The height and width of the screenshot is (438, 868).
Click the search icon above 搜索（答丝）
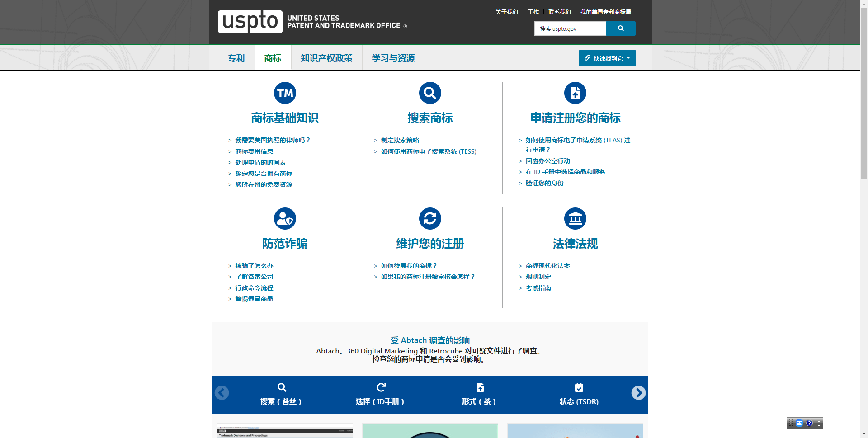pos(282,387)
